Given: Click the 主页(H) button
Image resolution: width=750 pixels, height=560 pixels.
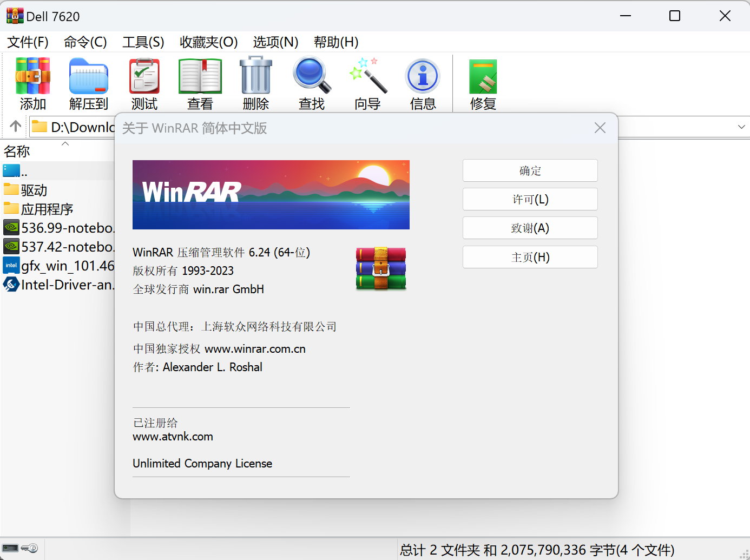Looking at the screenshot, I should click(530, 257).
